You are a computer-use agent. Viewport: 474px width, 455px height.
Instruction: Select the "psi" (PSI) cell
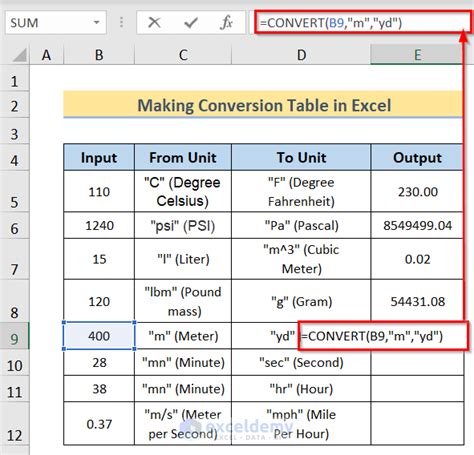(183, 225)
